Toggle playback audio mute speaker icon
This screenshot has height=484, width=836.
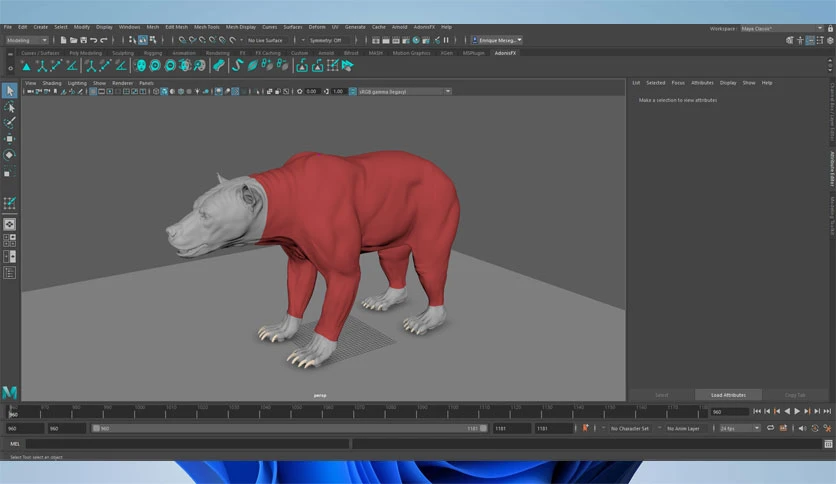802,428
